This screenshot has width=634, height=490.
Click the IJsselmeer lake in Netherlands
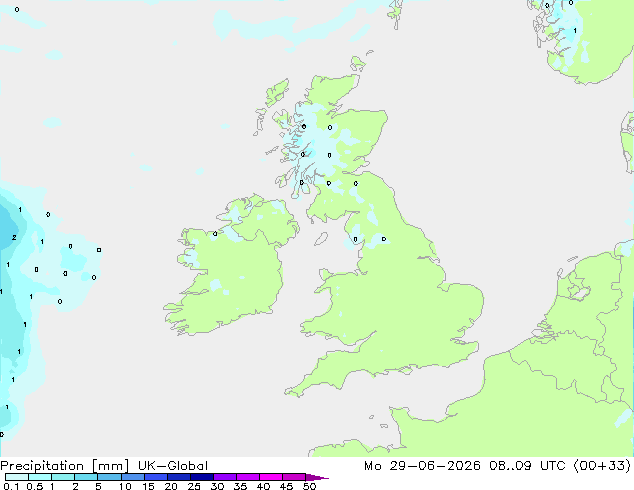click(579, 290)
